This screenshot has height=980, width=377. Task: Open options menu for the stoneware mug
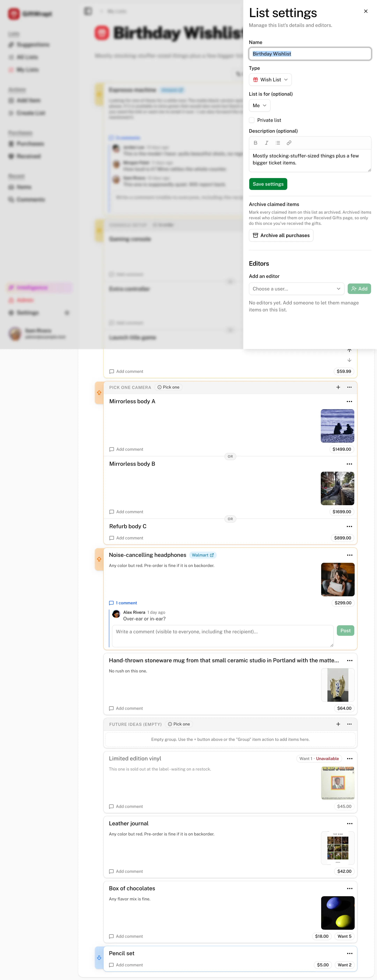(x=350, y=660)
